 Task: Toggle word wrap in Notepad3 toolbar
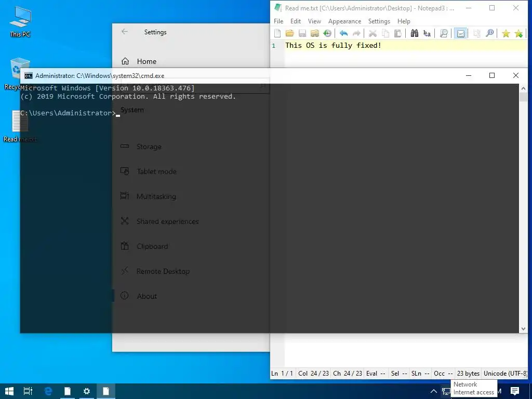pos(460,33)
